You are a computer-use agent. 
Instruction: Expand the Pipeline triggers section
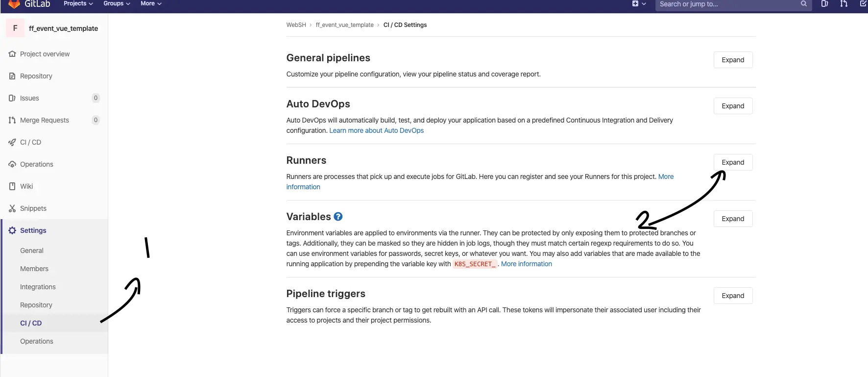click(x=733, y=296)
